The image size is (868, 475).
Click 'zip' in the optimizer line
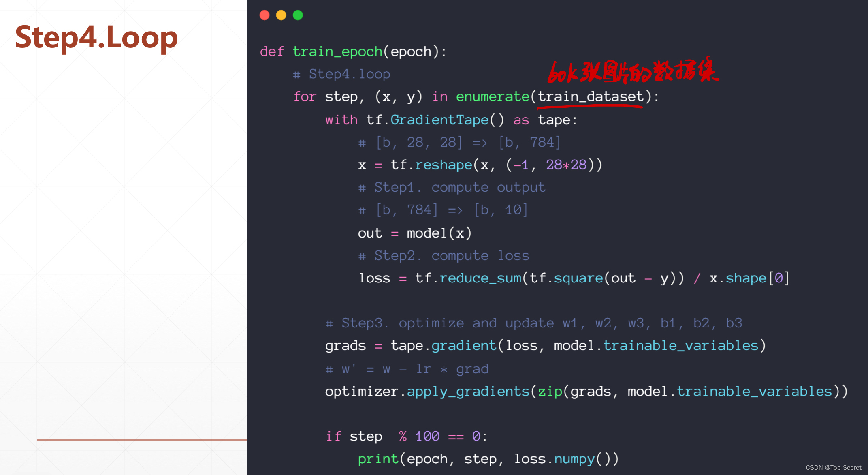point(550,392)
